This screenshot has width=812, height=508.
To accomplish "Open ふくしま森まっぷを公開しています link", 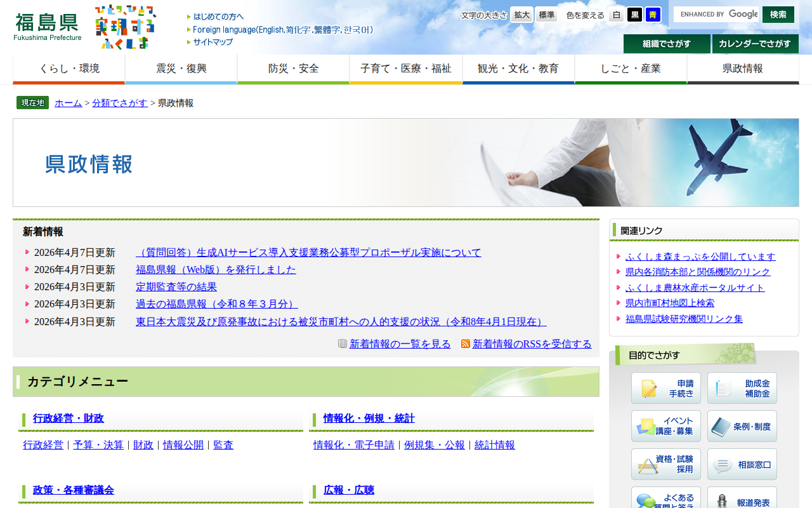I will pos(700,257).
